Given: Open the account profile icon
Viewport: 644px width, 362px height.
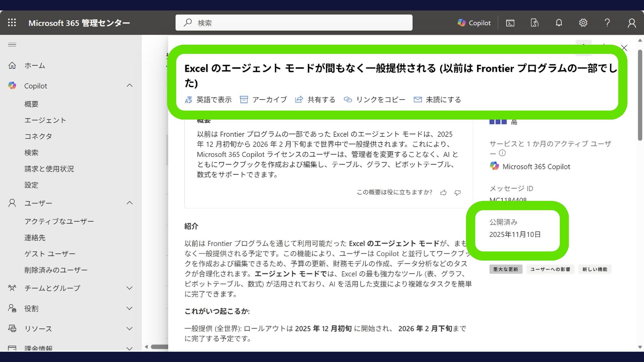Looking at the screenshot, I should click(632, 23).
